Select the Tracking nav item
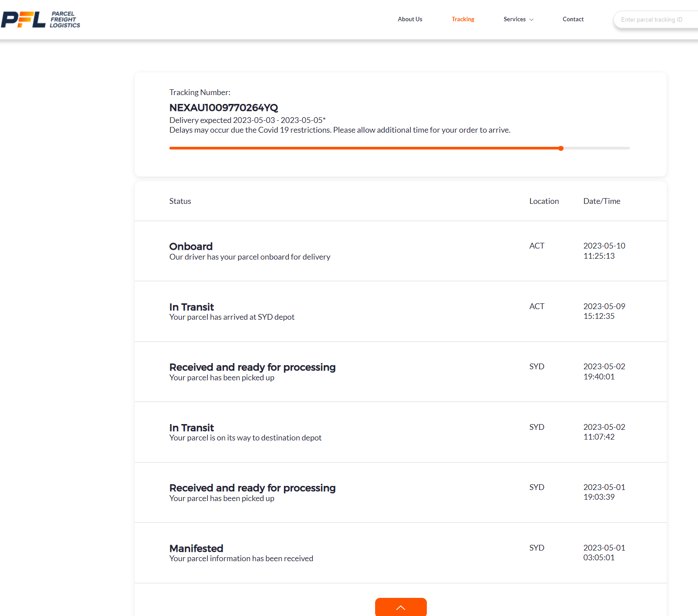 [463, 19]
